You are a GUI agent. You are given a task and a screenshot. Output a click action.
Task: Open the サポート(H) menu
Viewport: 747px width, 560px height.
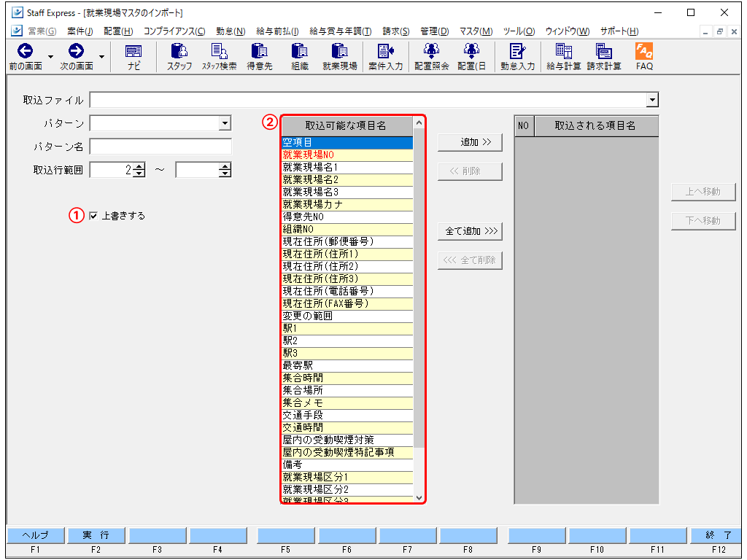click(619, 31)
